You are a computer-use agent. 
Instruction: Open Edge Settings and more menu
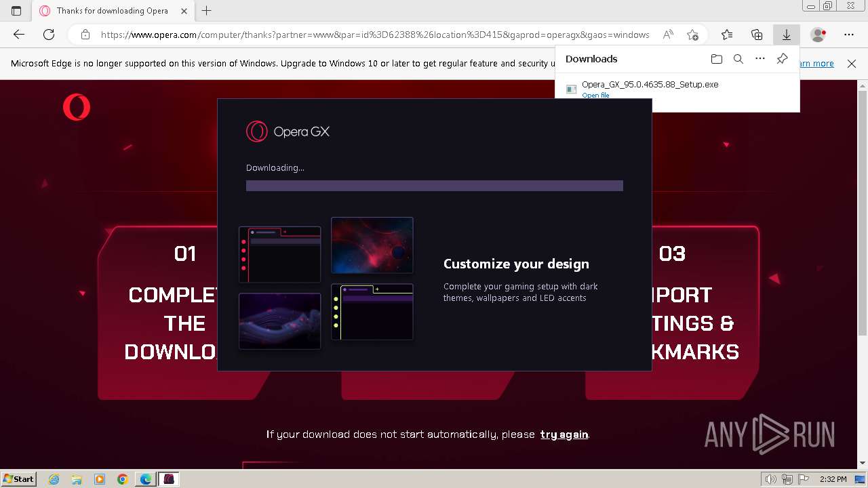tap(849, 35)
